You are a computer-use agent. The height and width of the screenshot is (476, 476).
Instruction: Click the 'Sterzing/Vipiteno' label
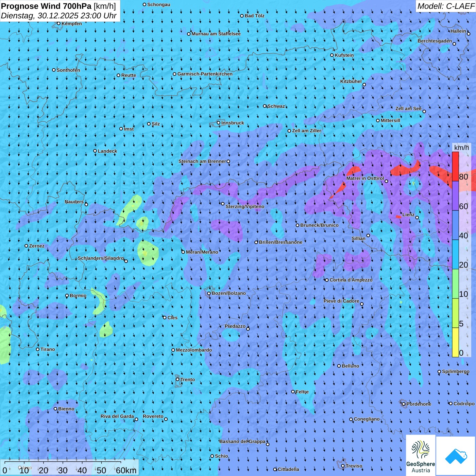pyautogui.click(x=245, y=206)
